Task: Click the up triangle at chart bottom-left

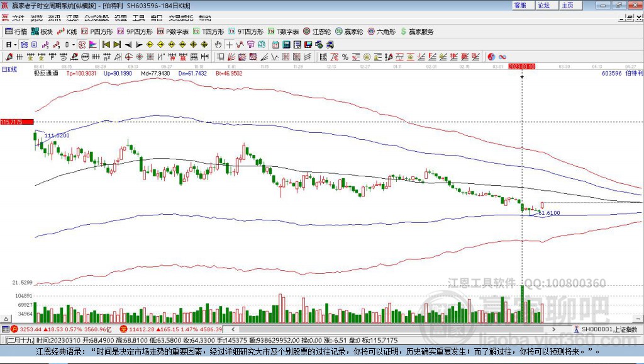Action: pyautogui.click(x=6, y=319)
